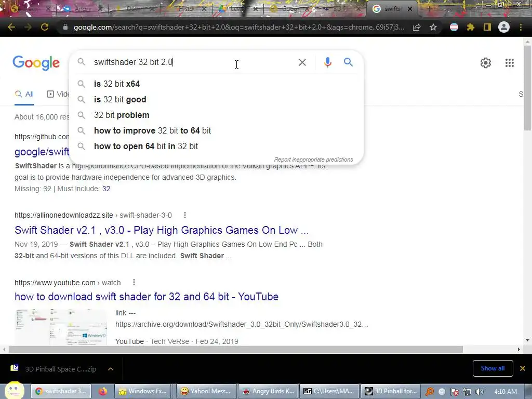Click Show all downloads button
Viewport: 532px width, 399px height.
493,368
